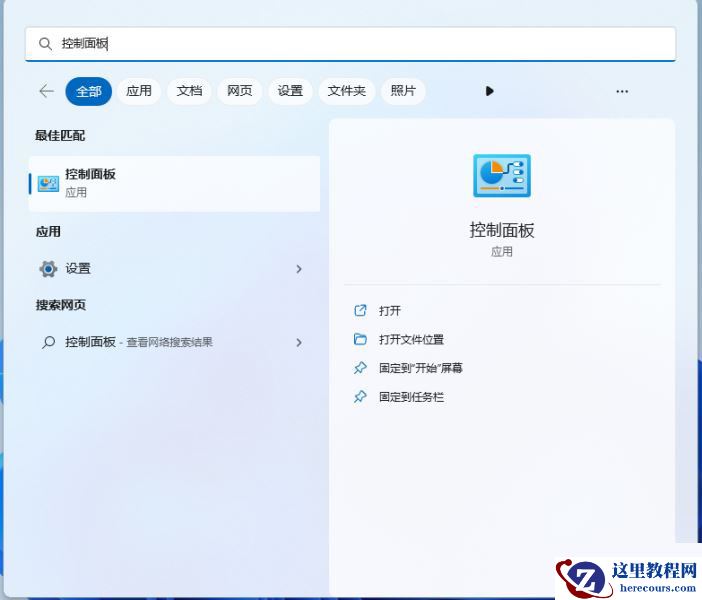The image size is (702, 600).
Task: Switch to the 设置 filter tab
Action: tap(290, 91)
